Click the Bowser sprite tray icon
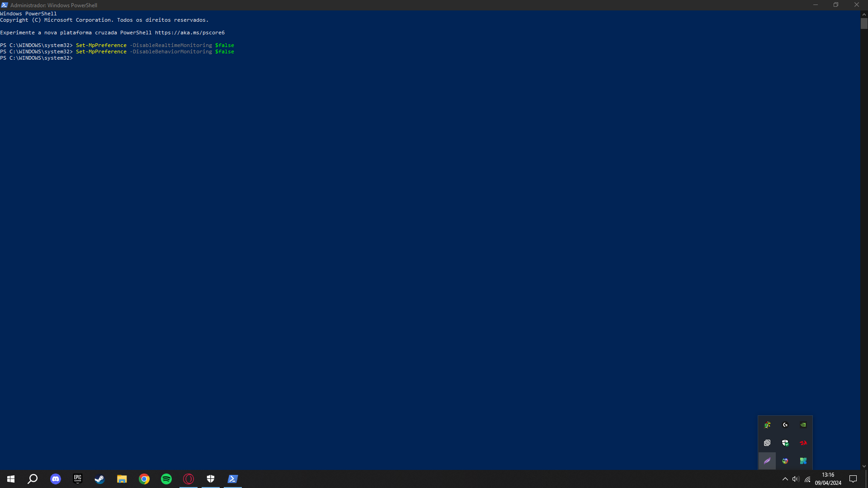This screenshot has width=868, height=488. pyautogui.click(x=767, y=425)
